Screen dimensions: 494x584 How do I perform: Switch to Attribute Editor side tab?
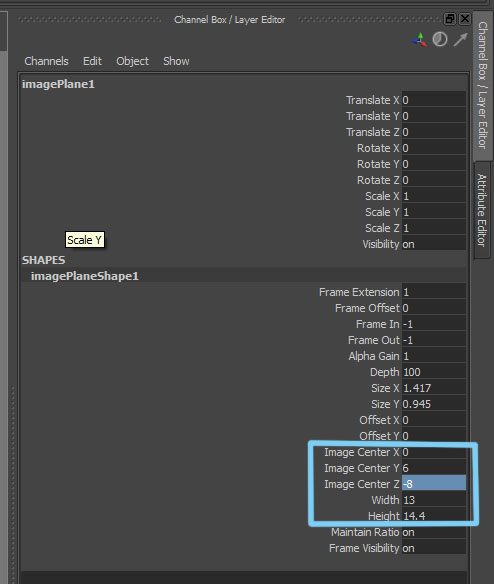point(482,210)
